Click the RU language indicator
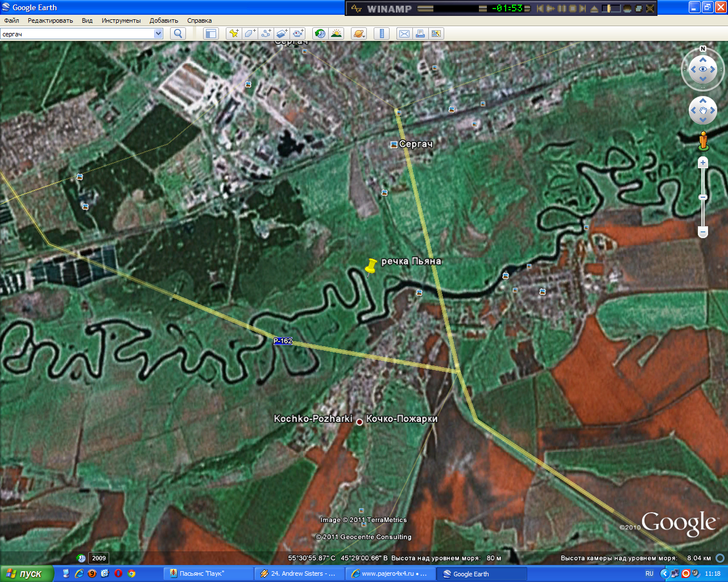 tap(649, 573)
